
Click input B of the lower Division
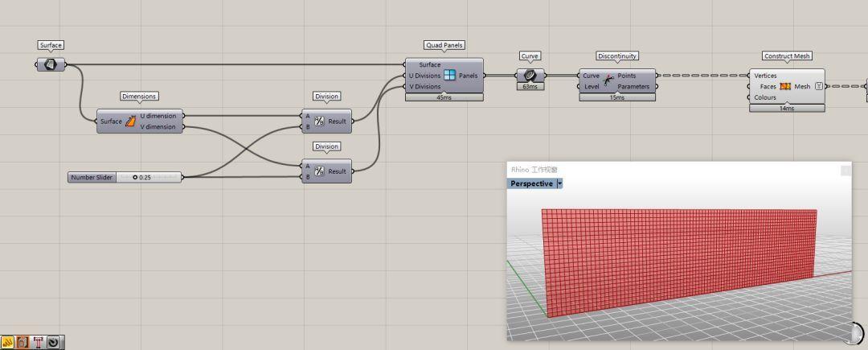pos(308,177)
